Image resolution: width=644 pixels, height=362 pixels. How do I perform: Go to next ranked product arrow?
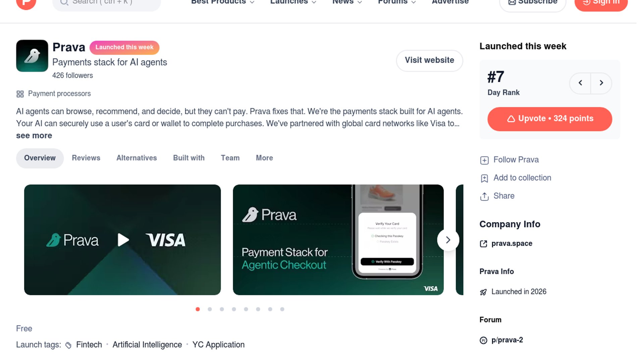pos(601,83)
